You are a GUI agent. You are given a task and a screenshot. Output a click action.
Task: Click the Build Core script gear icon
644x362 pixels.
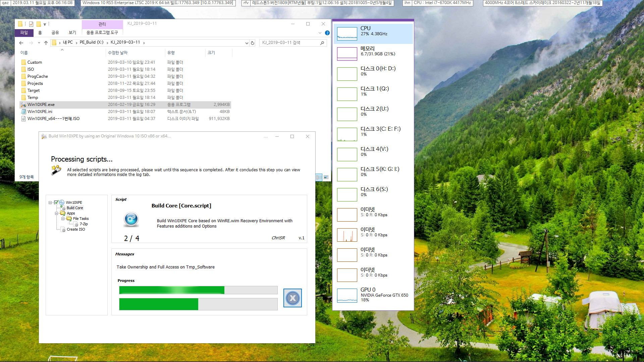pos(130,220)
